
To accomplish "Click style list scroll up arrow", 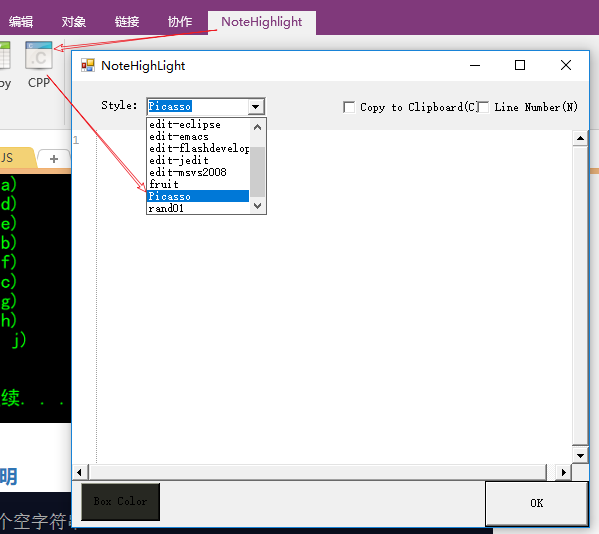I will [x=257, y=127].
